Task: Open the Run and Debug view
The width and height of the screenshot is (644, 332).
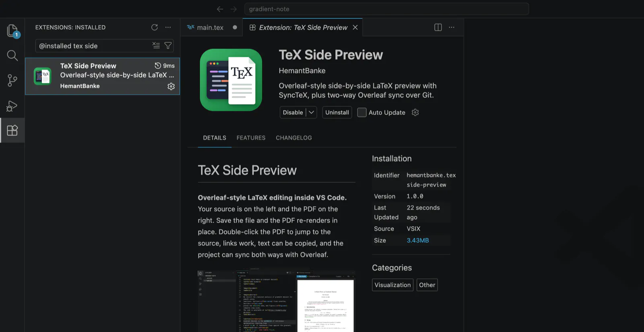Action: point(12,106)
